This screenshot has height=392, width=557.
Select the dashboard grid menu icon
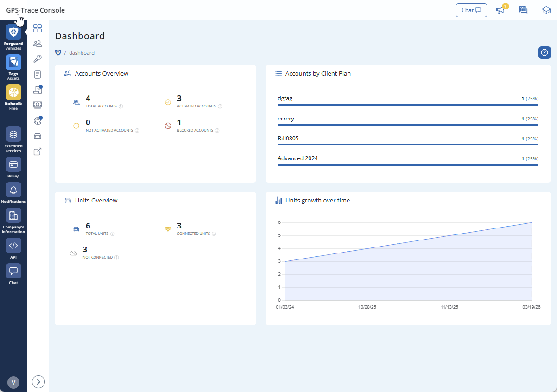click(38, 28)
